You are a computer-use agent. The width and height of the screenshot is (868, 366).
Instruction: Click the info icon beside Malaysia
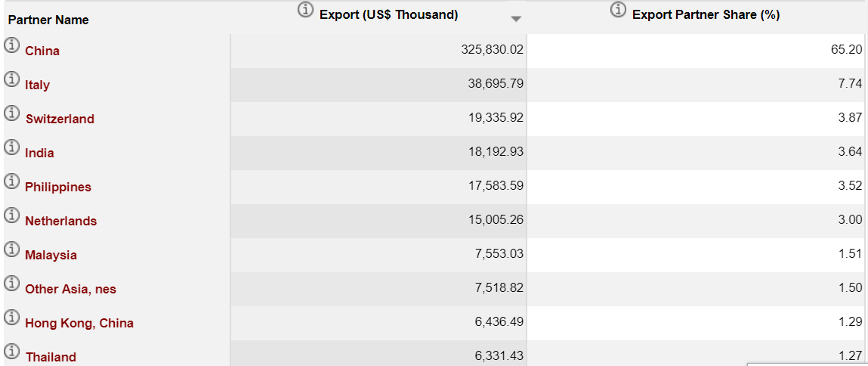pyautogui.click(x=12, y=250)
